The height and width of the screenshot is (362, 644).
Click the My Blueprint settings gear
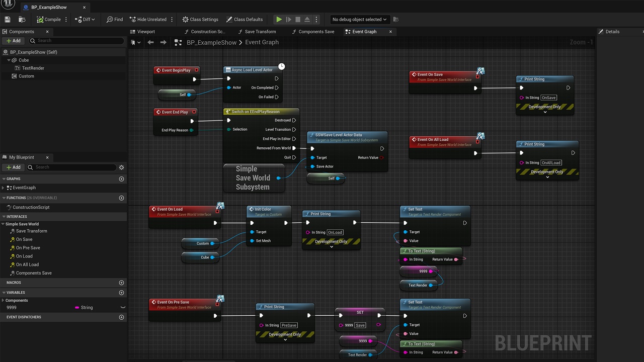[121, 167]
